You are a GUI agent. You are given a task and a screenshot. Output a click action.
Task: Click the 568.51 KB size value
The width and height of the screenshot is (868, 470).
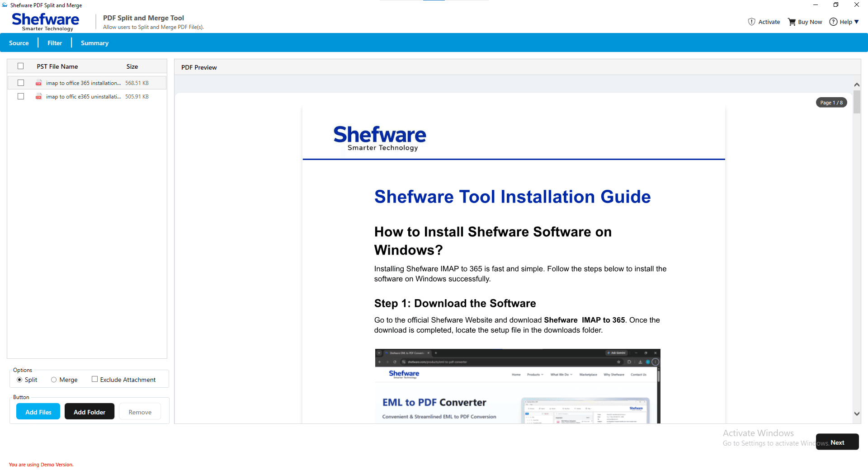pos(137,83)
